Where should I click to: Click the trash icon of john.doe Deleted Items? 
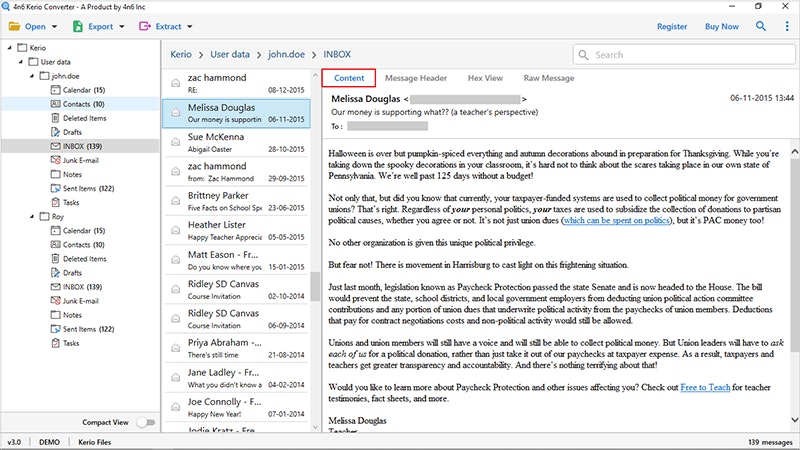click(x=56, y=118)
